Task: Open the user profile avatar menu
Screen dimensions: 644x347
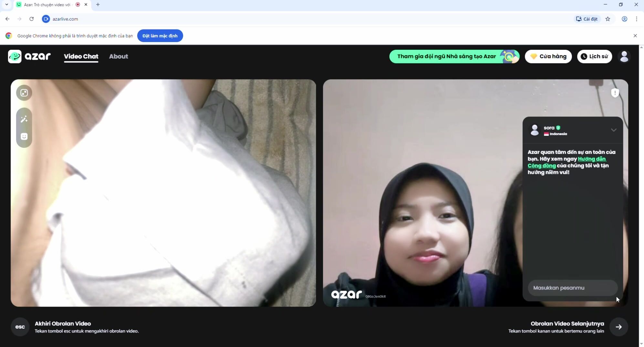Action: point(624,56)
